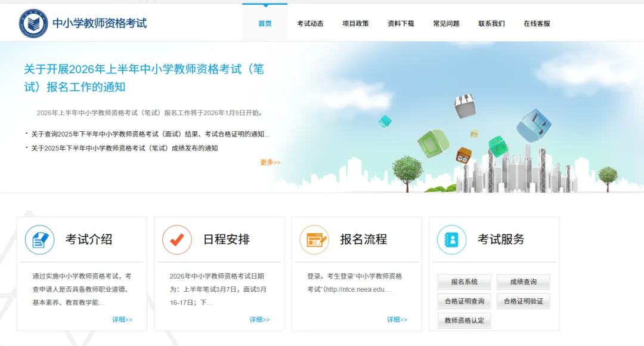Open the 2025年下半年笔试成绩发布 notice
Image resolution: width=644 pixels, height=346 pixels.
point(125,148)
